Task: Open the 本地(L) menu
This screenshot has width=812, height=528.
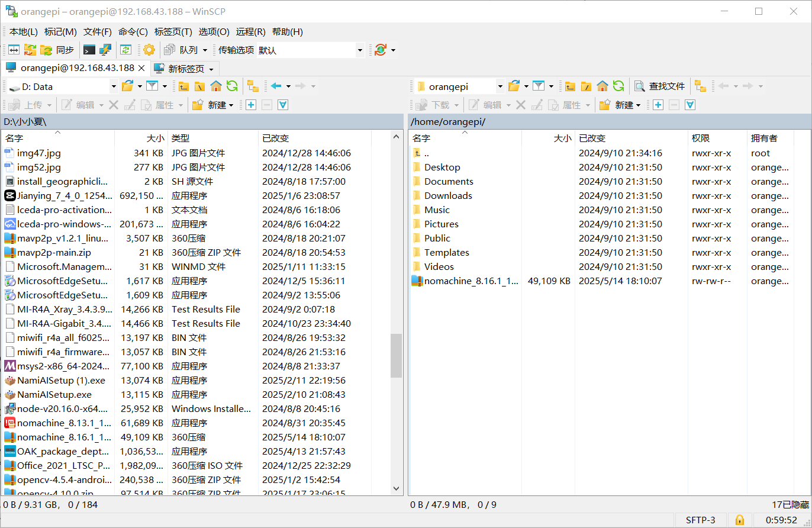Action: pos(23,32)
